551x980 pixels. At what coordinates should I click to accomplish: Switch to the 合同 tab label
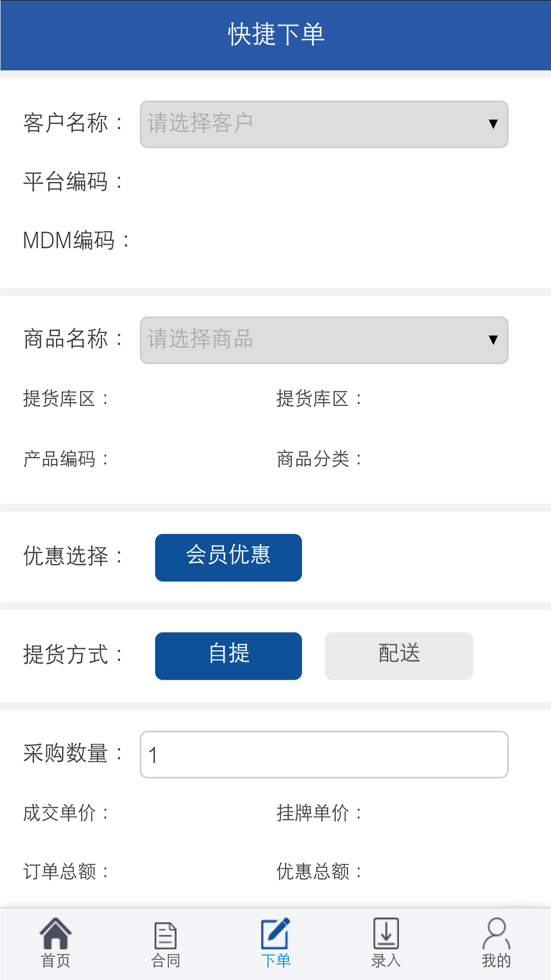pyautogui.click(x=165, y=961)
